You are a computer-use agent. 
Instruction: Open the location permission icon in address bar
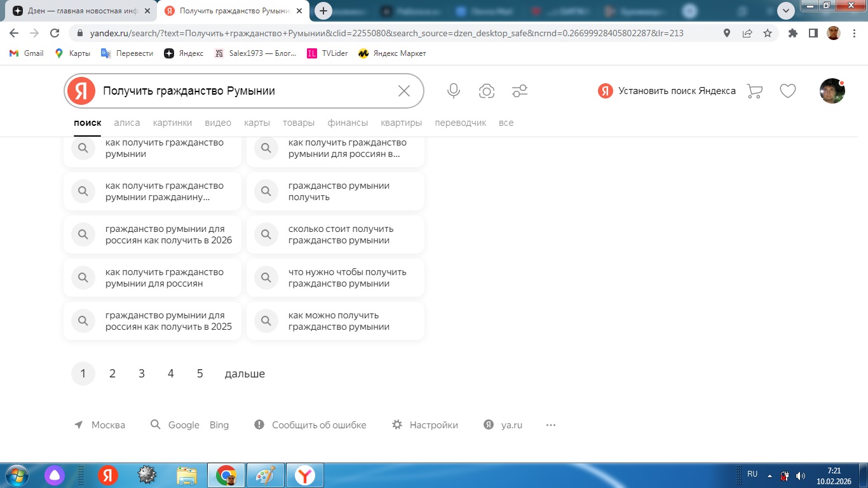(727, 33)
